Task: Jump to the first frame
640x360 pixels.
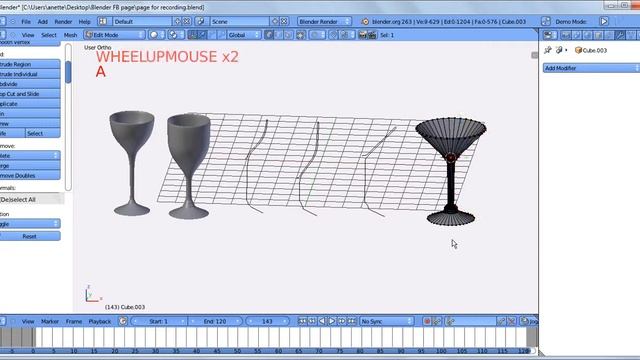Action: pyautogui.click(x=302, y=322)
